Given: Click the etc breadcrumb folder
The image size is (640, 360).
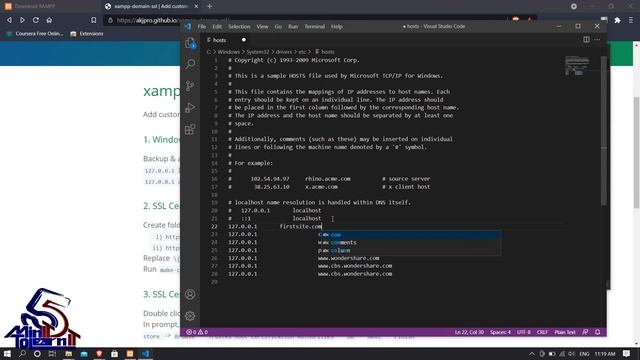Looking at the screenshot, I should pyautogui.click(x=302, y=52).
